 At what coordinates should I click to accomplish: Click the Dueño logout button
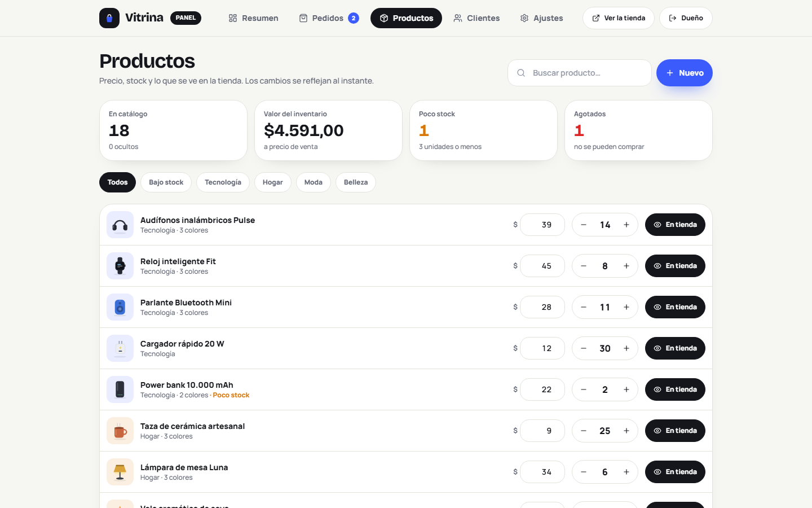686,18
